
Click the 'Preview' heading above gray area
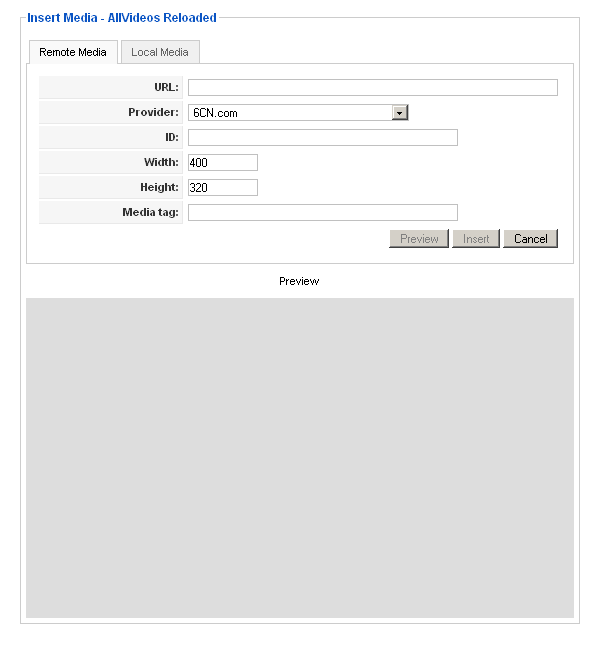299,281
